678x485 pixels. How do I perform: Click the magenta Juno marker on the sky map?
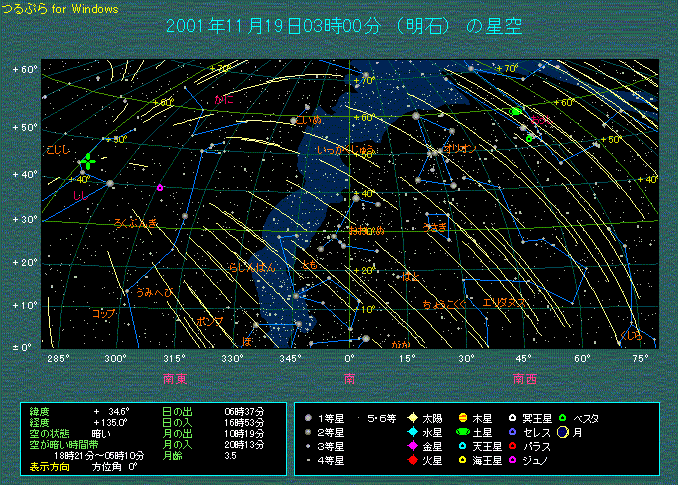pyautogui.click(x=160, y=188)
